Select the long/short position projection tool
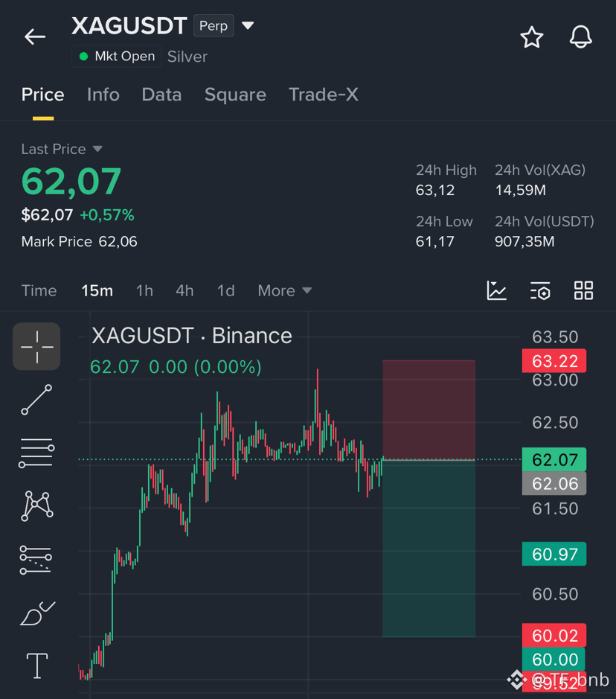The width and height of the screenshot is (616, 699). [x=36, y=560]
